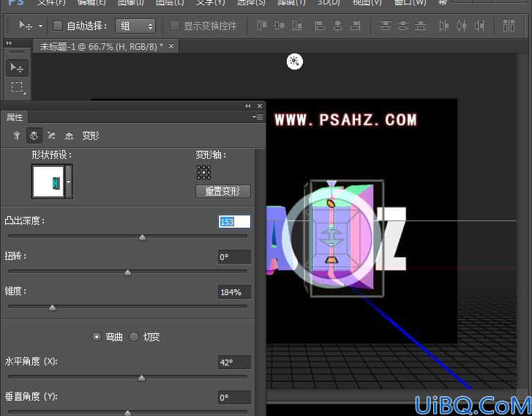
Task: Select the 属性 panel tab
Action: (15, 117)
